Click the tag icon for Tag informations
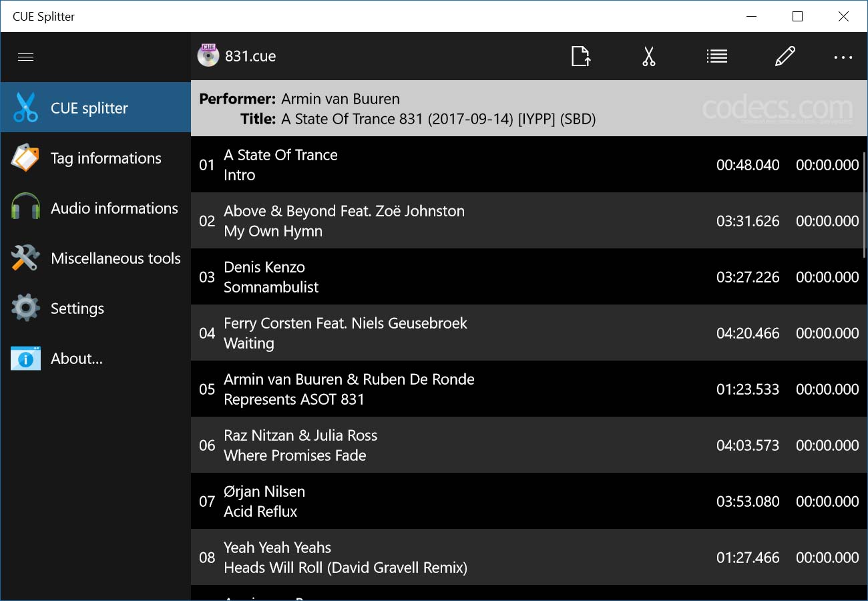 point(25,158)
